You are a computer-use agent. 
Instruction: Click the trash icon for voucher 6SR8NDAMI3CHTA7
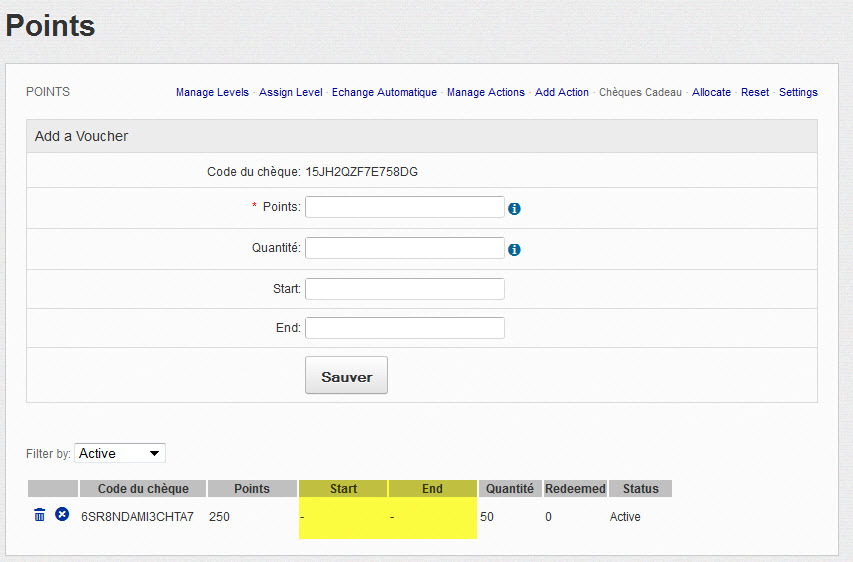(40, 515)
